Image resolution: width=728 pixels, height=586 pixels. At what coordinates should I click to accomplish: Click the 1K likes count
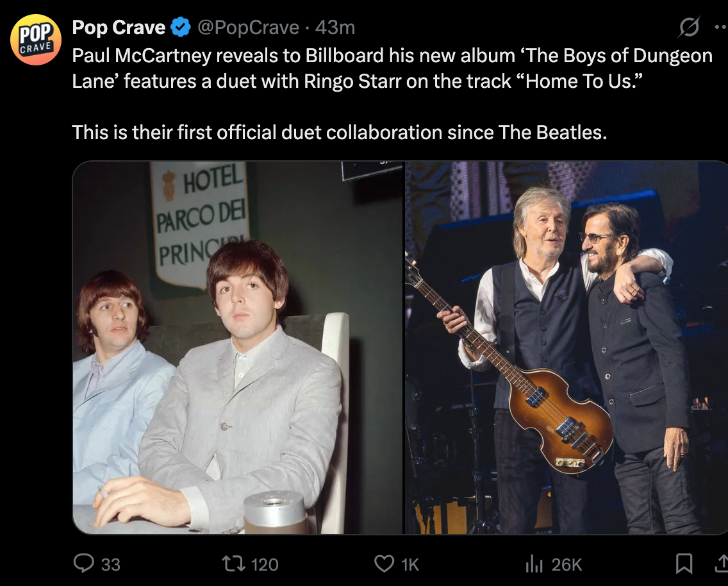coord(409,564)
